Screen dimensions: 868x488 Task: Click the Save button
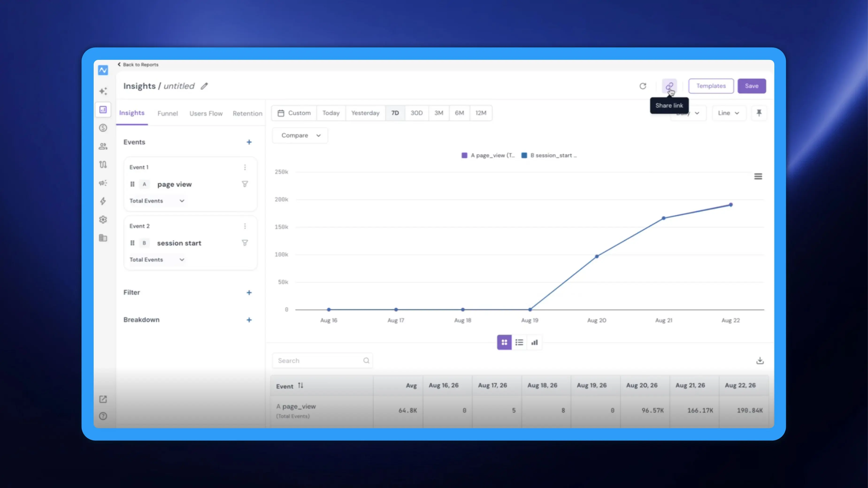[x=752, y=86]
